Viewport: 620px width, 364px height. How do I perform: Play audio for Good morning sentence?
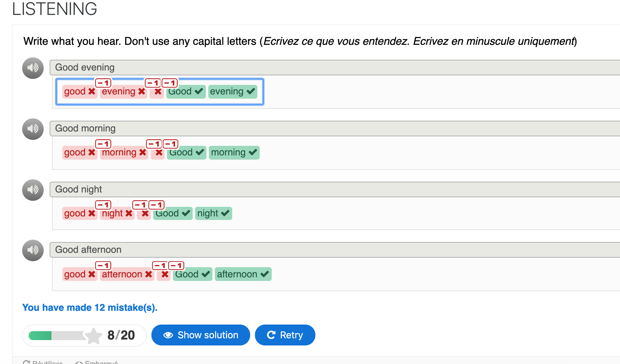tap(33, 129)
